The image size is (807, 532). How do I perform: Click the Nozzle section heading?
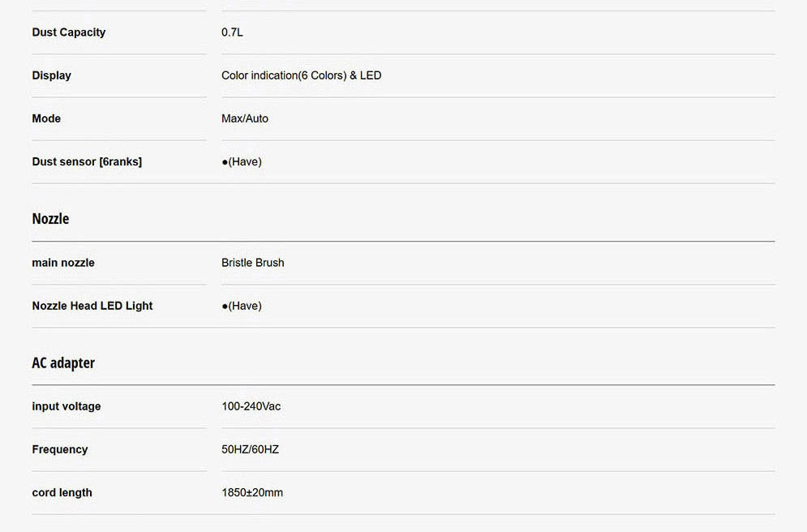pos(50,219)
